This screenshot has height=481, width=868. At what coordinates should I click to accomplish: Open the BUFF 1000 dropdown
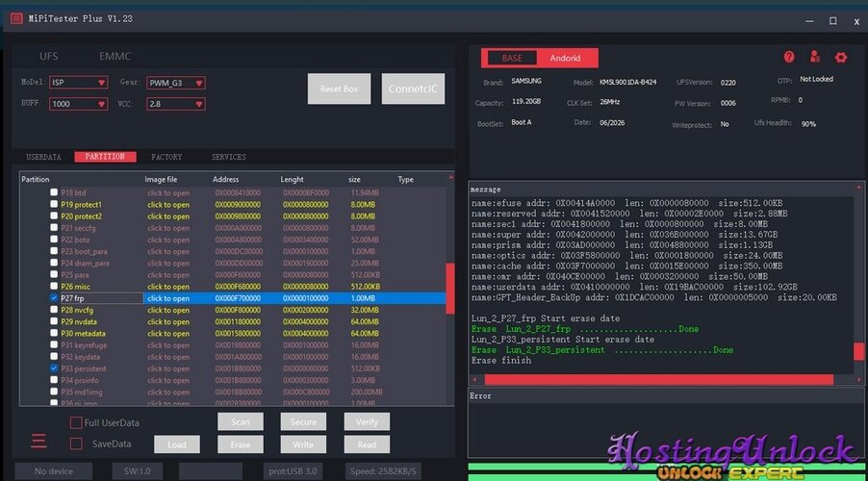78,104
